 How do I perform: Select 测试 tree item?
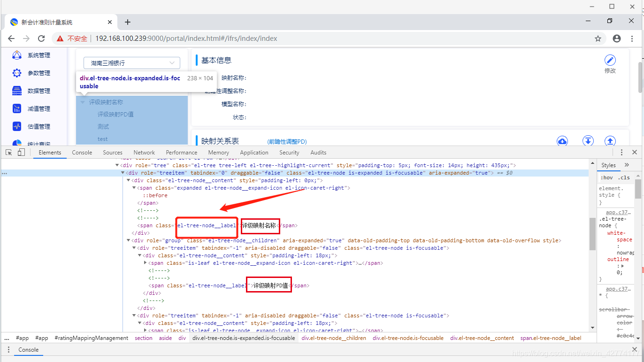103,127
